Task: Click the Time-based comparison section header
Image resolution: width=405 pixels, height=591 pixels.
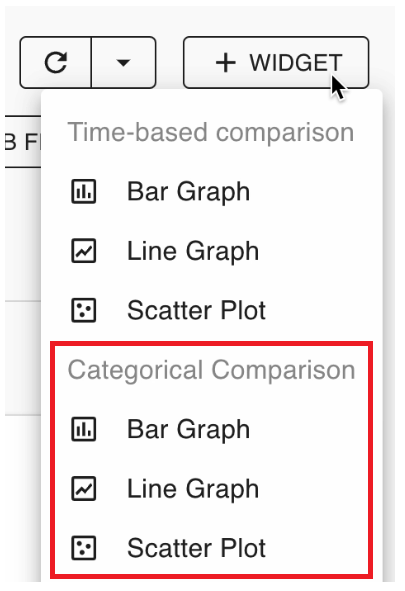Action: tap(211, 133)
